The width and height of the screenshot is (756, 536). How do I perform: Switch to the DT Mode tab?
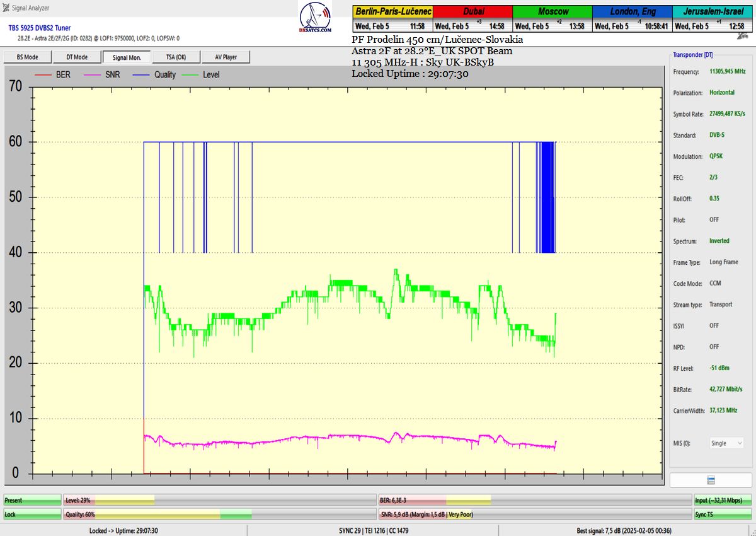[77, 57]
